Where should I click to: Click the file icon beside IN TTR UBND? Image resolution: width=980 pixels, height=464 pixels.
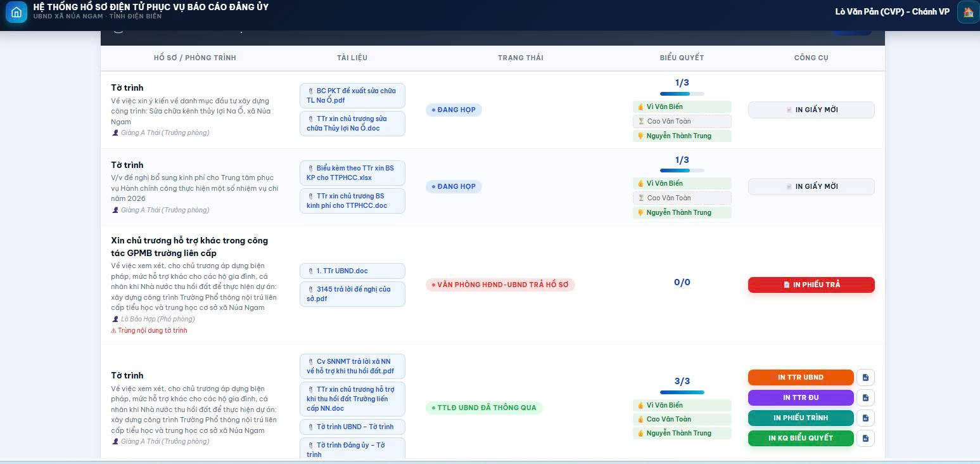click(865, 378)
